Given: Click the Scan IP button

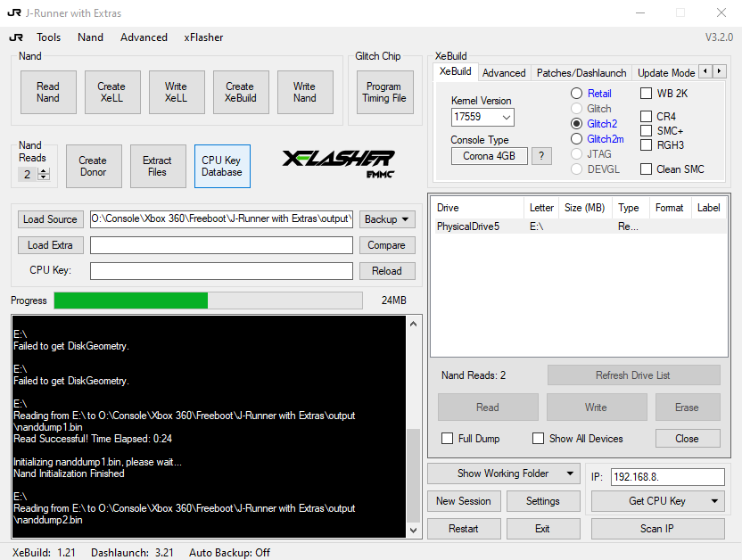Looking at the screenshot, I should 658,528.
